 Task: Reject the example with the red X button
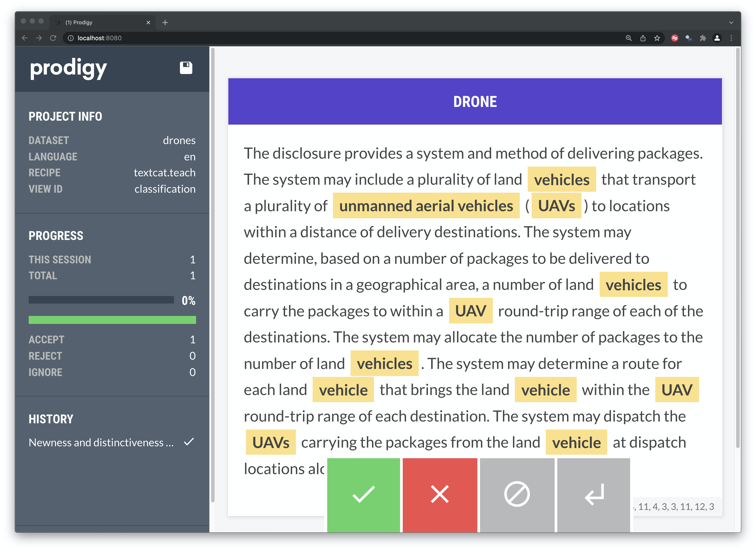(440, 495)
